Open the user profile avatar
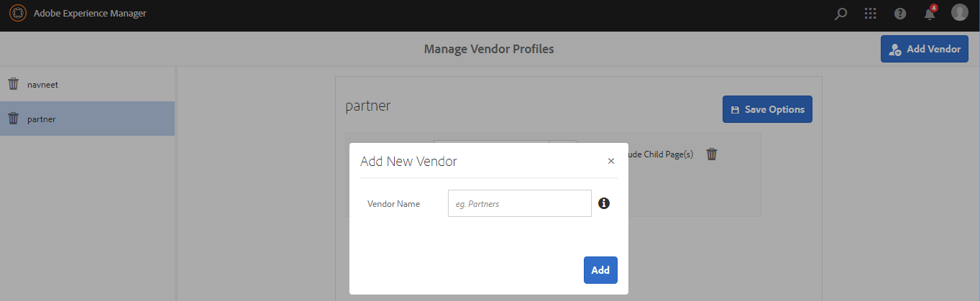The image size is (980, 301). click(x=960, y=12)
